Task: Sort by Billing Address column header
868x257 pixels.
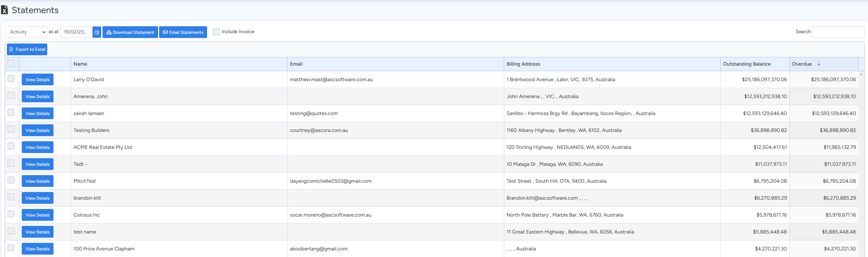Action: pos(523,64)
